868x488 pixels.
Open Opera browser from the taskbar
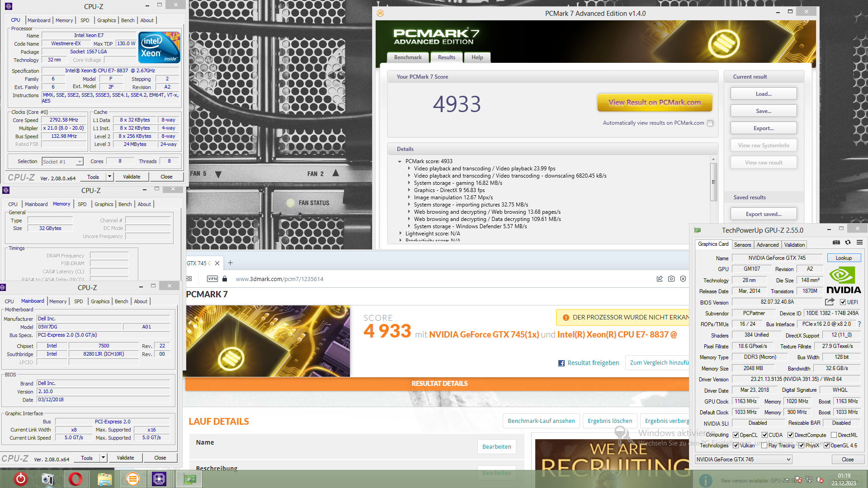pos(75,479)
